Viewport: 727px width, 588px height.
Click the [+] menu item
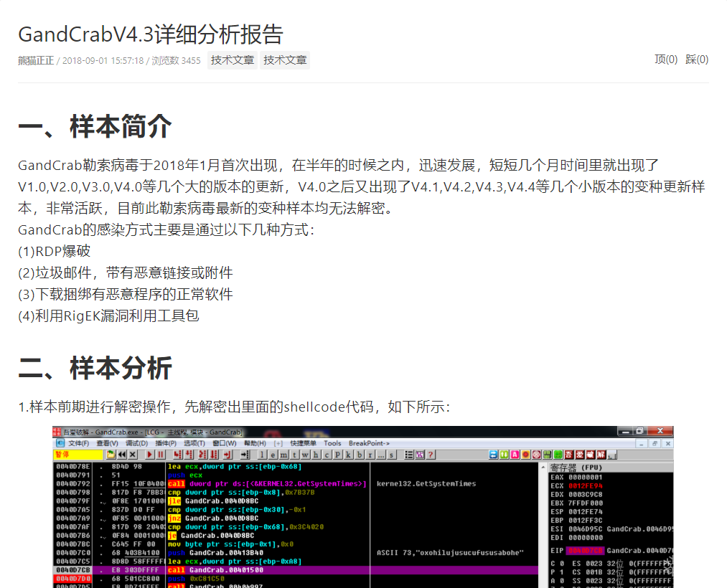click(x=278, y=443)
